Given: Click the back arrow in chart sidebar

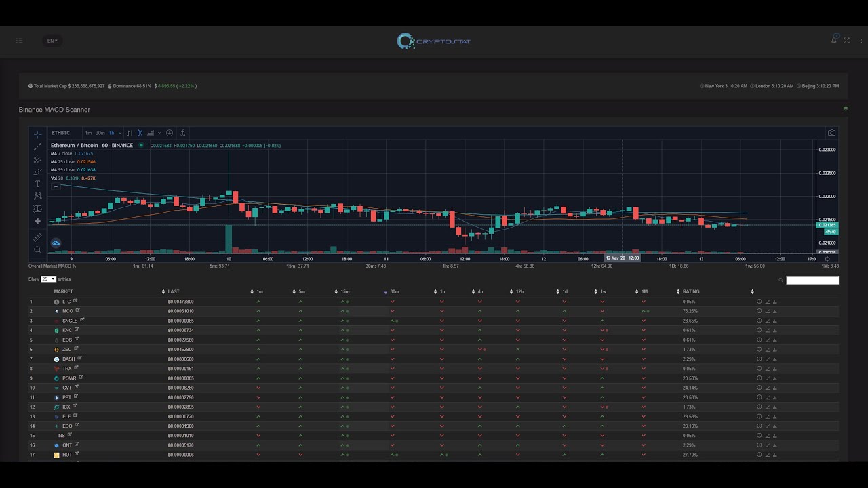Looking at the screenshot, I should pos(37,221).
